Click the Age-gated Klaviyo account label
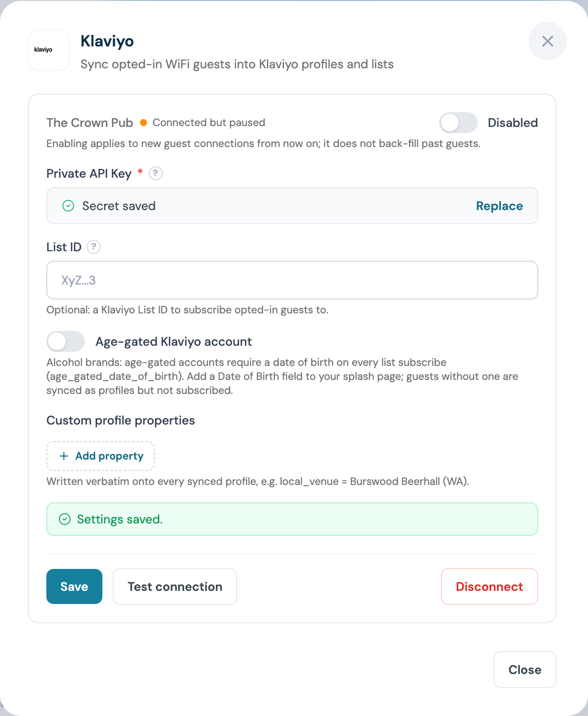The height and width of the screenshot is (716, 588). pos(173,342)
